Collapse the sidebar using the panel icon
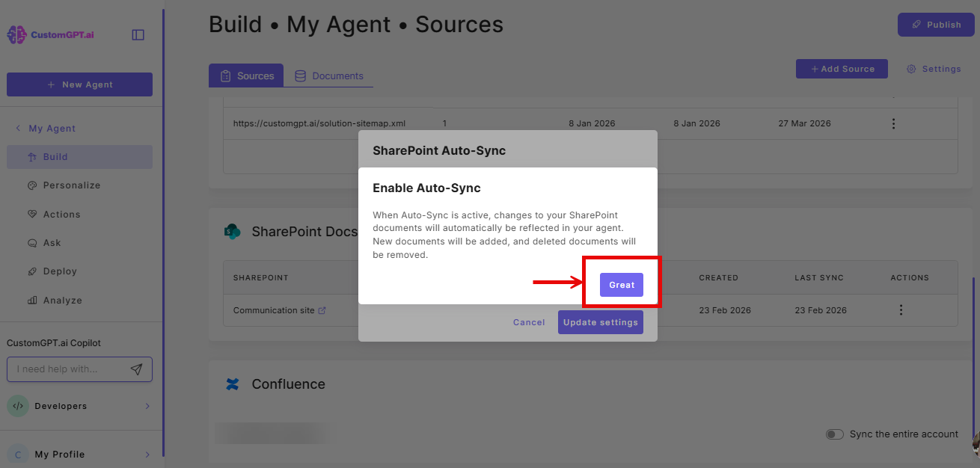This screenshot has width=980, height=468. pos(138,34)
